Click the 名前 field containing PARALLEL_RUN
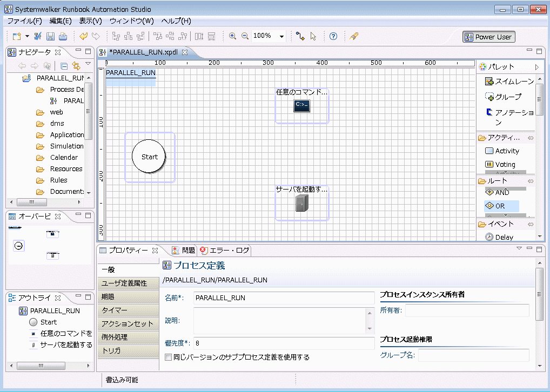This screenshot has height=392, width=550. pyautogui.click(x=284, y=298)
